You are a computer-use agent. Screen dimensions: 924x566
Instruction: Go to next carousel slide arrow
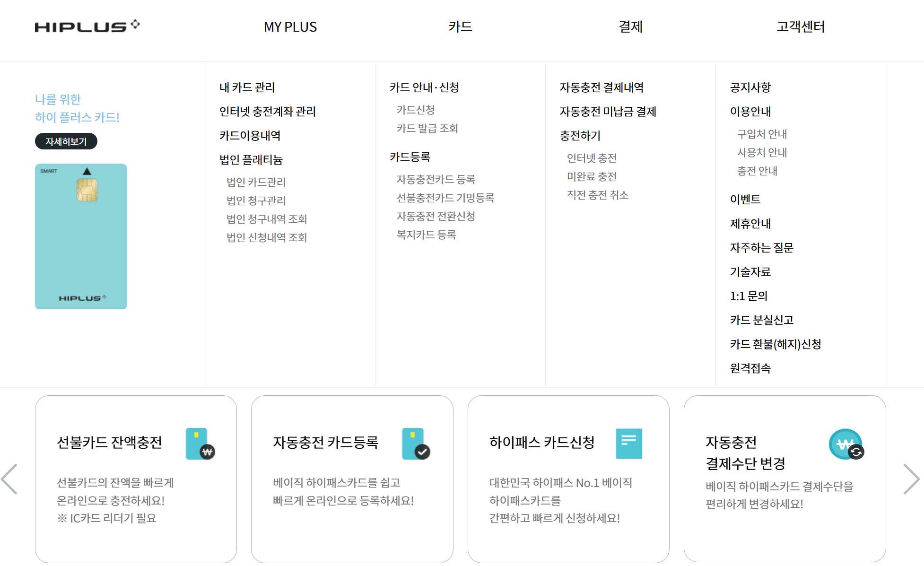[x=911, y=479]
